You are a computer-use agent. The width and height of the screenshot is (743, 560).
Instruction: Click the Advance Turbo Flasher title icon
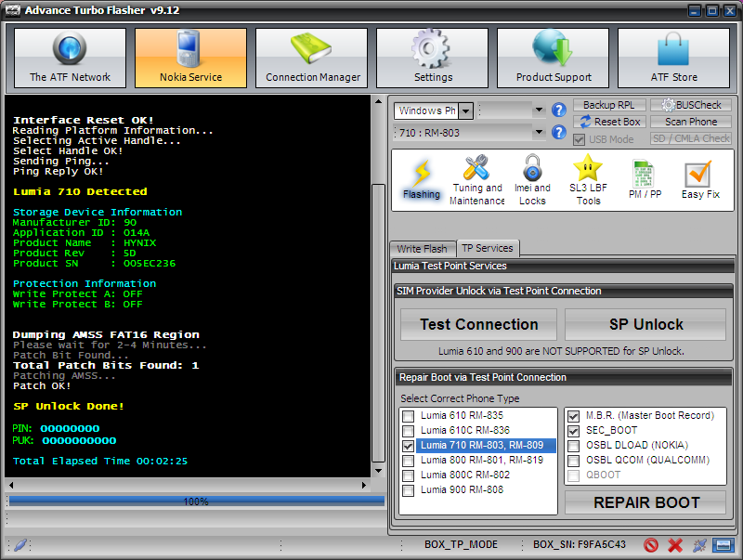(13, 10)
